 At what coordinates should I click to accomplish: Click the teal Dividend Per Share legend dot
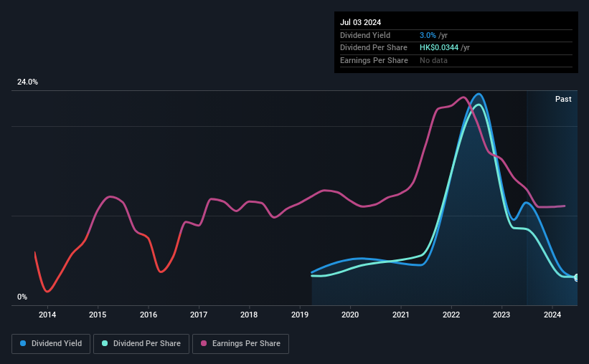click(105, 344)
